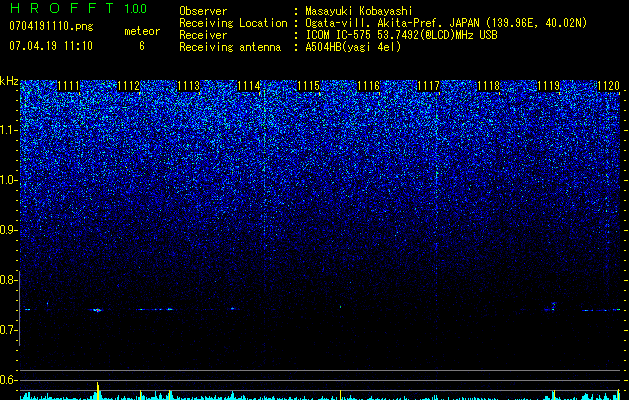Click the date and time 07.04.19 11:10
This screenshot has height=400, width=629.
click(51, 46)
